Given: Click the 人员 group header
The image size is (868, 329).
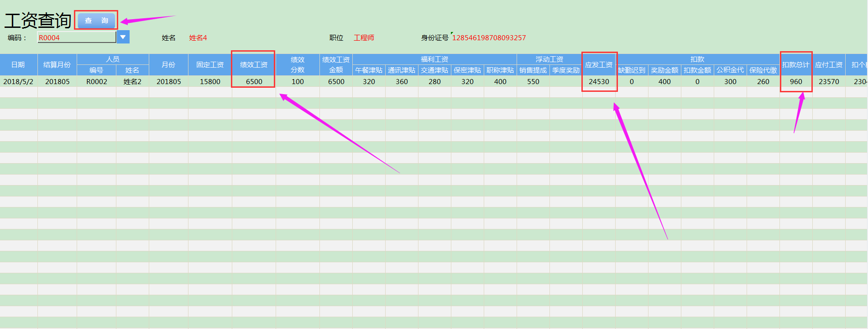Looking at the screenshot, I should point(113,59).
